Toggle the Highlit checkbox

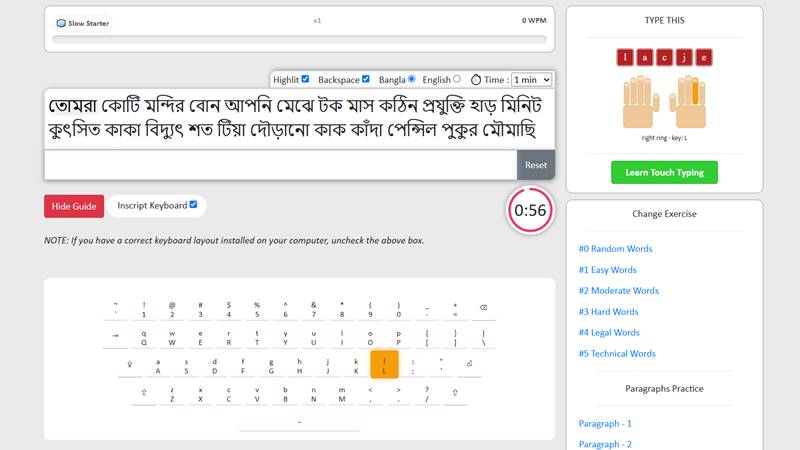tap(305, 79)
